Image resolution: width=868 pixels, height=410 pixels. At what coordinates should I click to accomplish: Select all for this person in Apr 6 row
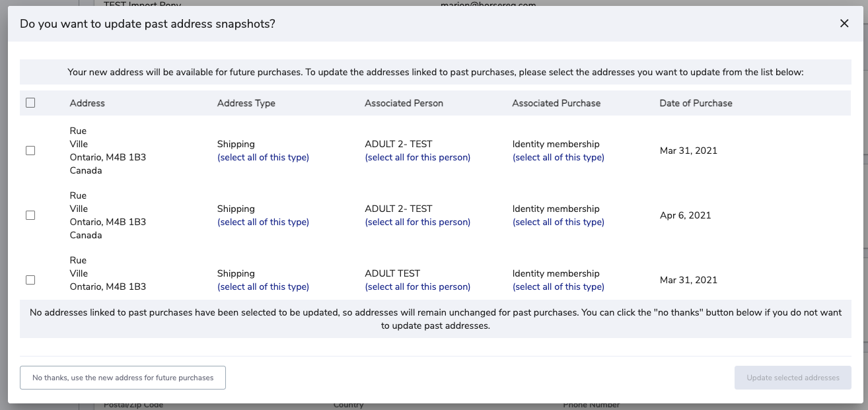click(417, 222)
